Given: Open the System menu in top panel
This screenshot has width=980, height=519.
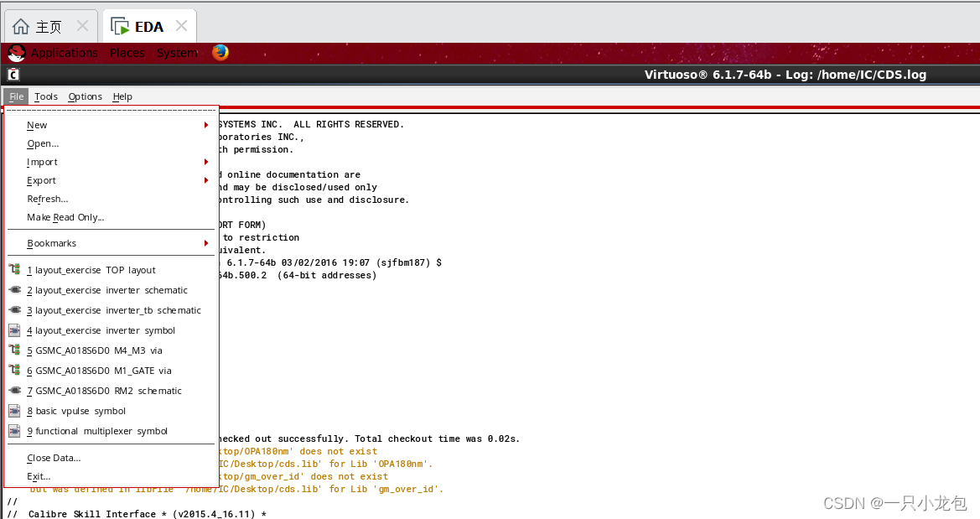Looking at the screenshot, I should tap(177, 53).
